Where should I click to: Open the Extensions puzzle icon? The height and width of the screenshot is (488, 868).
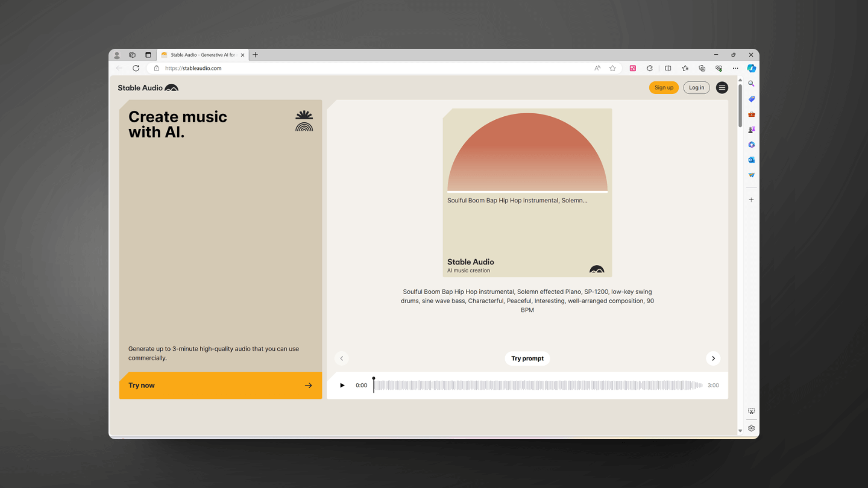[x=650, y=68]
